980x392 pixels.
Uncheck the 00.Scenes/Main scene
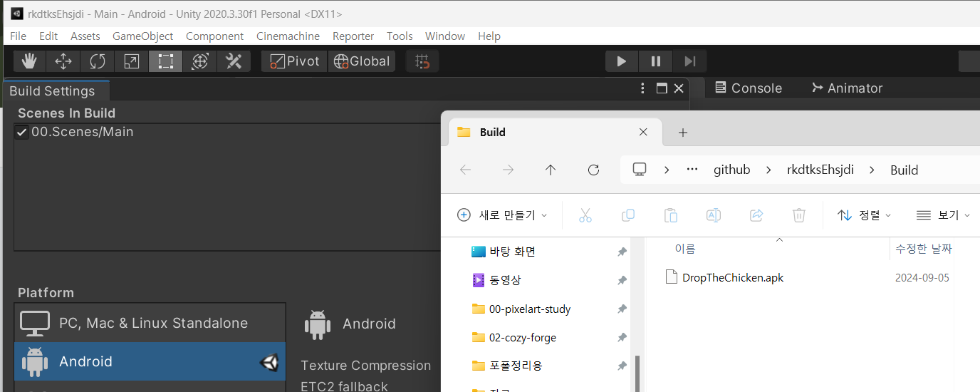(x=22, y=132)
